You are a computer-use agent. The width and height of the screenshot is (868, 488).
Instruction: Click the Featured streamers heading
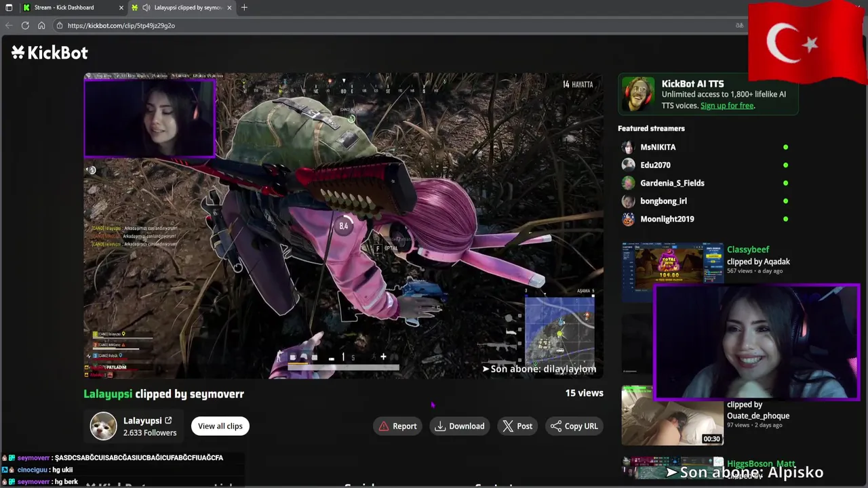[x=651, y=128]
